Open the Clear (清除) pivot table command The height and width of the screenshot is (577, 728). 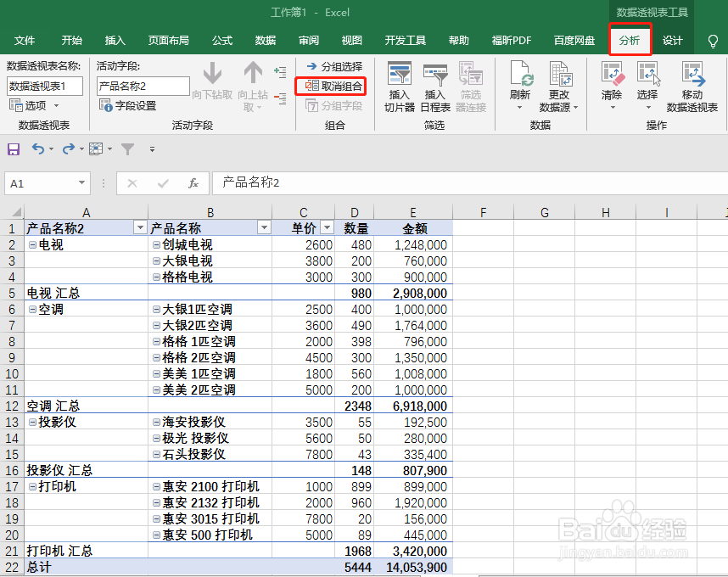612,81
